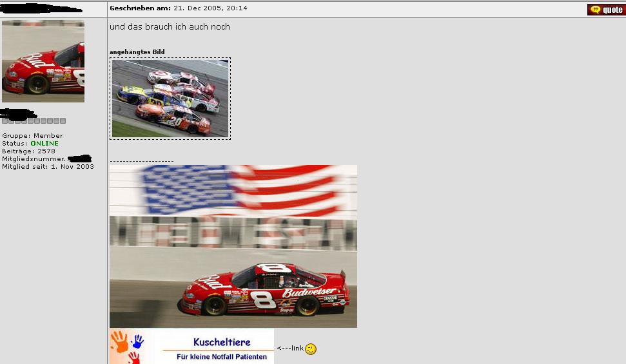
Task: Open the Budweiser number 8 signature image
Action: point(233,246)
